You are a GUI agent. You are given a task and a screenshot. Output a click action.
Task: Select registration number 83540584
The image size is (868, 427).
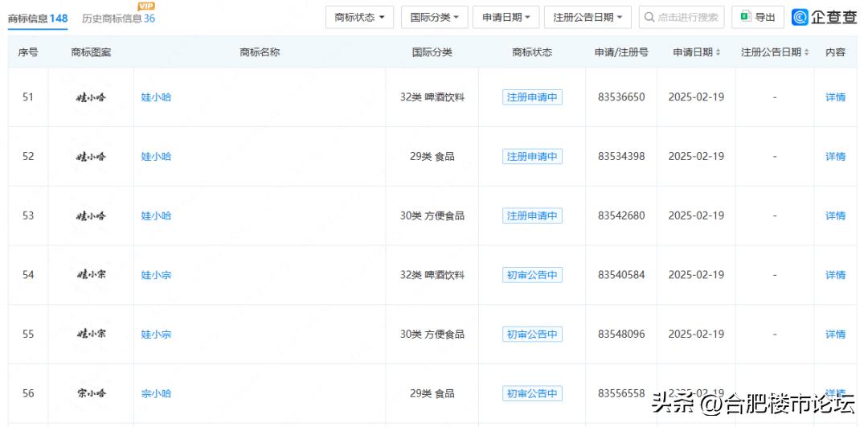621,275
